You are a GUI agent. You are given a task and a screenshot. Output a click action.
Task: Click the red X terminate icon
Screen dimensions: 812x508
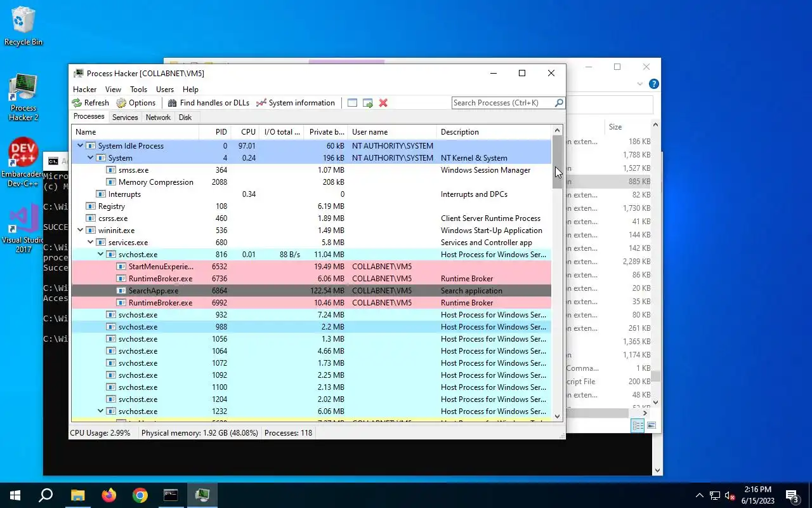(x=383, y=103)
